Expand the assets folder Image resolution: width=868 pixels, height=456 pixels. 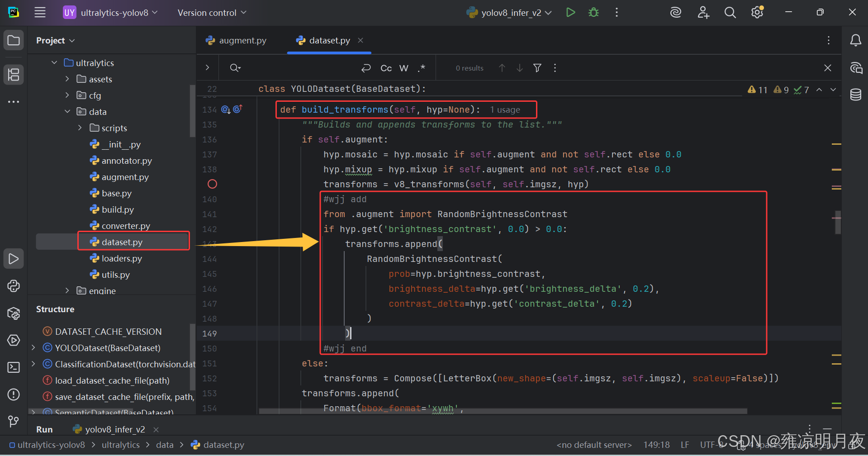67,79
